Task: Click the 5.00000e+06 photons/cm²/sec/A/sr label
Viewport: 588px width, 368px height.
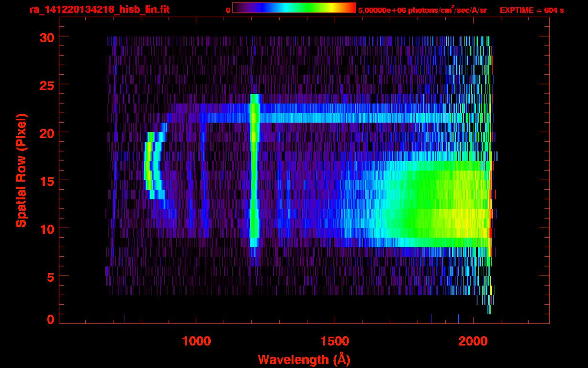Action: click(422, 10)
